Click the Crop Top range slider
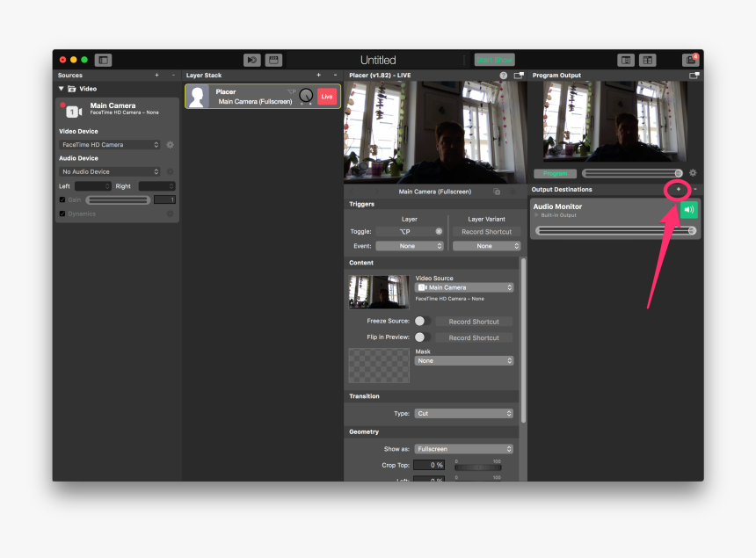756x558 pixels. click(x=478, y=467)
